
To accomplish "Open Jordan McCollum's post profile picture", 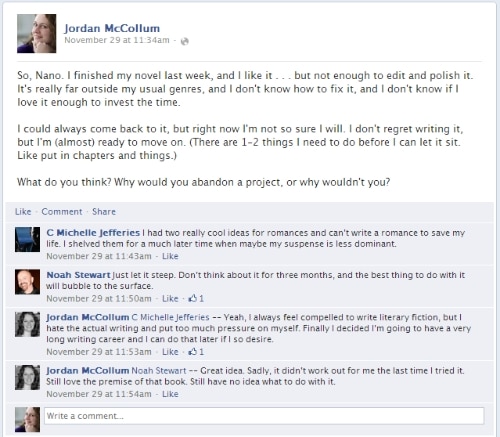I will point(37,33).
